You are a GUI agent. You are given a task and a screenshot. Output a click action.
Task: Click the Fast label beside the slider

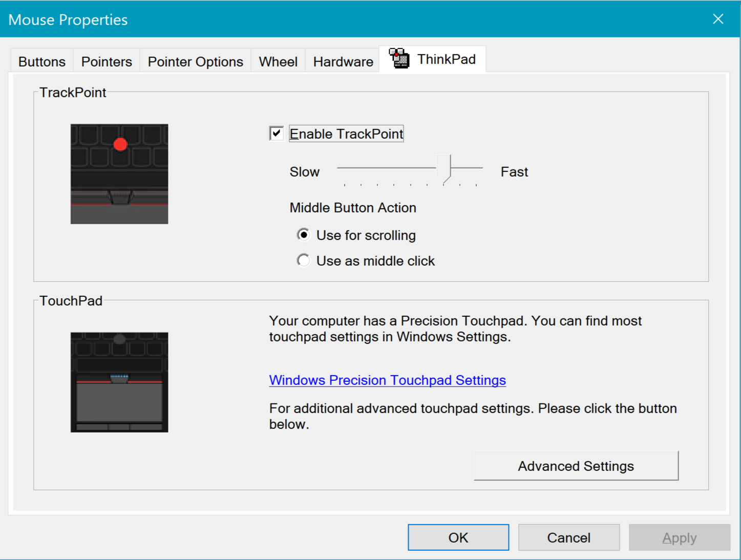(514, 172)
